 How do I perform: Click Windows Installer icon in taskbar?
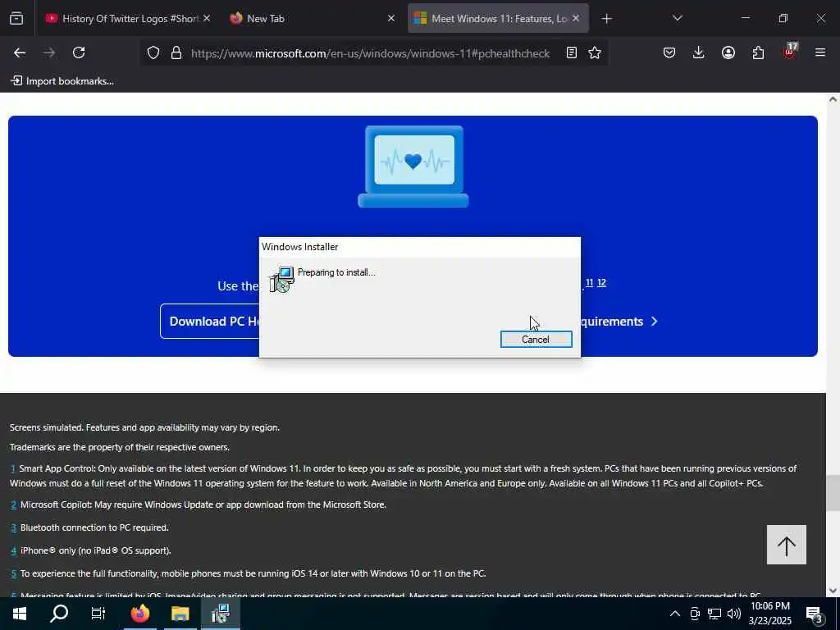(x=220, y=614)
